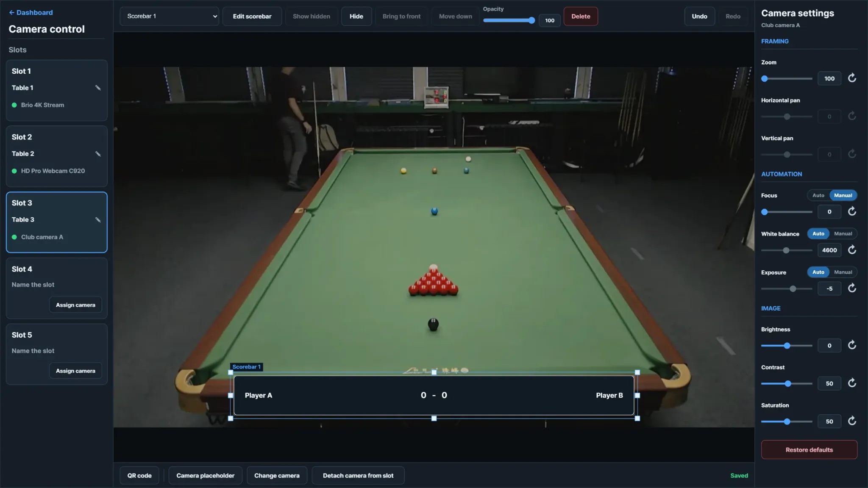Assign camera to Slot 5
Image resolution: width=868 pixels, height=488 pixels.
(x=75, y=371)
